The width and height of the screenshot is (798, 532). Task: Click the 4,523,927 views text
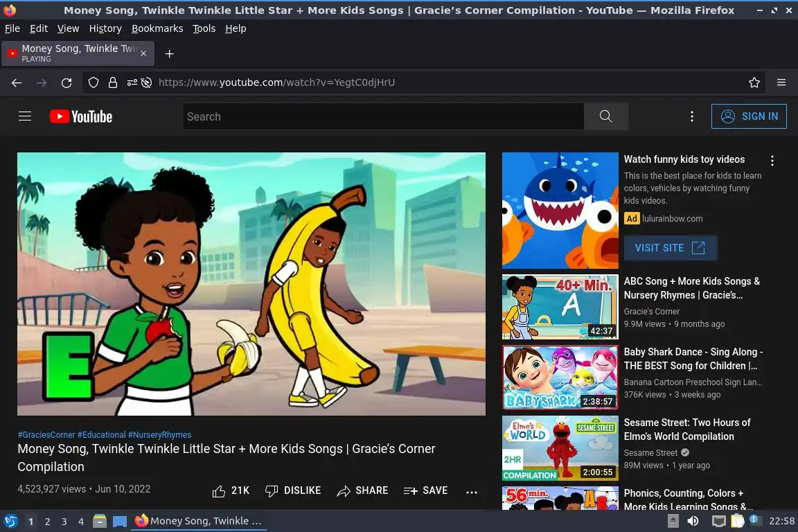click(52, 489)
